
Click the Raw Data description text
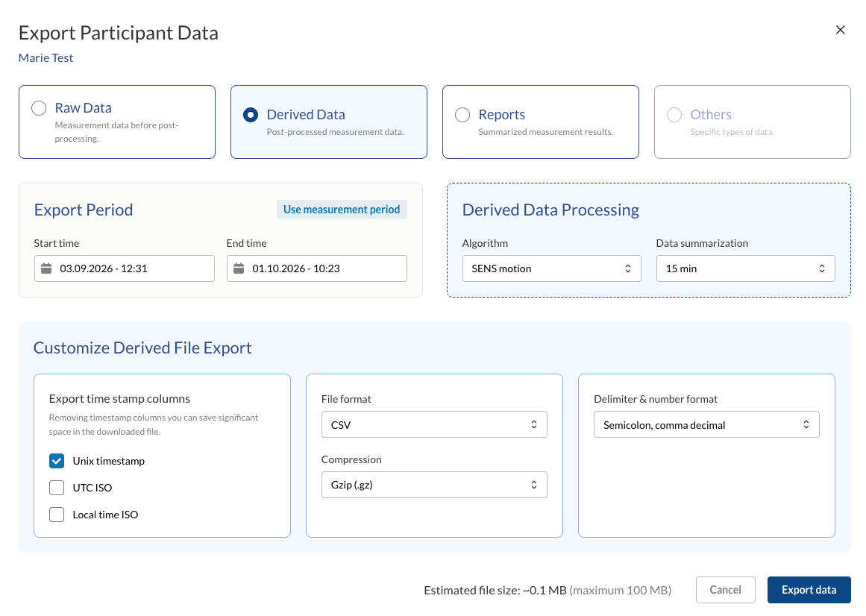tap(116, 132)
